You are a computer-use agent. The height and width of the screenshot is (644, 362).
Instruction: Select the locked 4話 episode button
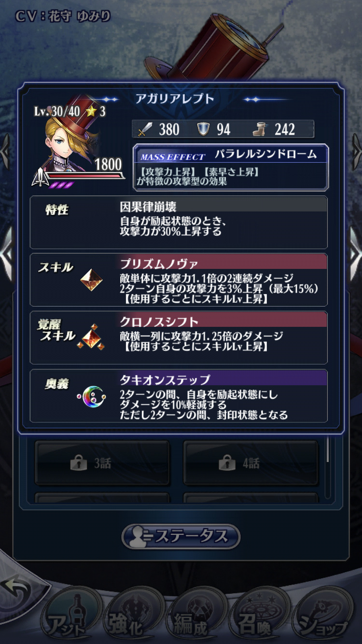pyautogui.click(x=251, y=463)
